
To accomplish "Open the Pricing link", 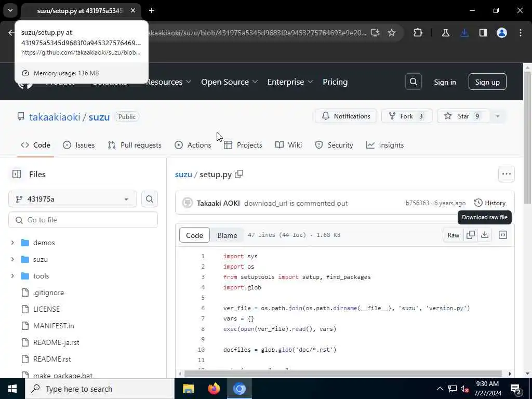I will coord(335,82).
